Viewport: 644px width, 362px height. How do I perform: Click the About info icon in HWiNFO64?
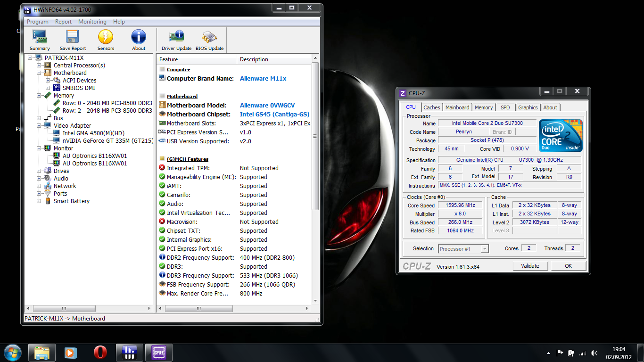click(139, 41)
